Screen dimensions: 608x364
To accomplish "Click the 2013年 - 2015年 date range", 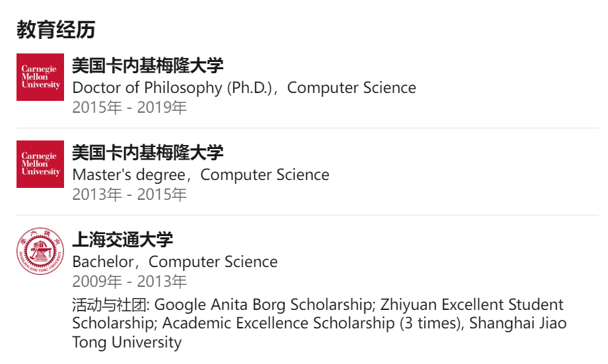I will point(129,195).
